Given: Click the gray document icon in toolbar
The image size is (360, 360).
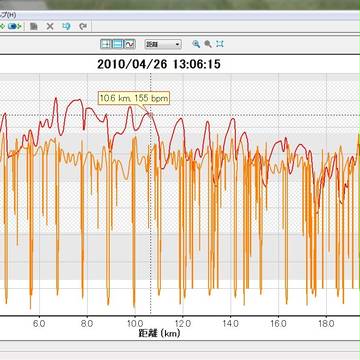Looking at the screenshot, I should 34,26.
